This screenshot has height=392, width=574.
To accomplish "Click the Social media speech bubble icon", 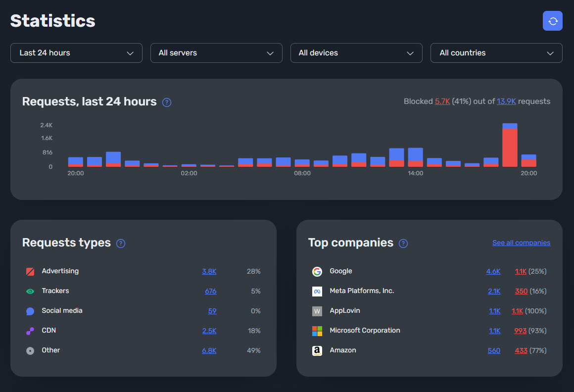I will pos(30,311).
